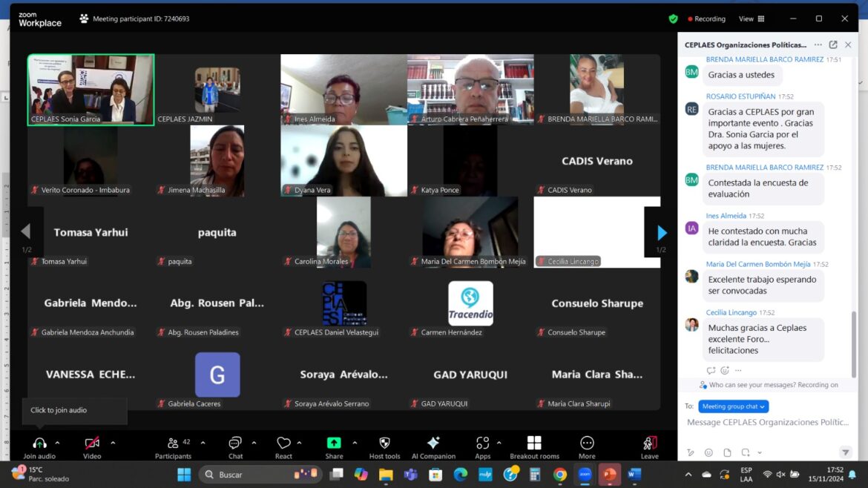Open the View layout menu
Screen dimensions: 868x488
click(x=751, y=19)
